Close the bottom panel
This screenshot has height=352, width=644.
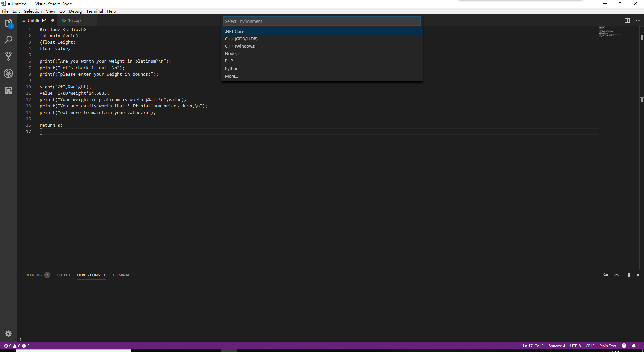(638, 275)
